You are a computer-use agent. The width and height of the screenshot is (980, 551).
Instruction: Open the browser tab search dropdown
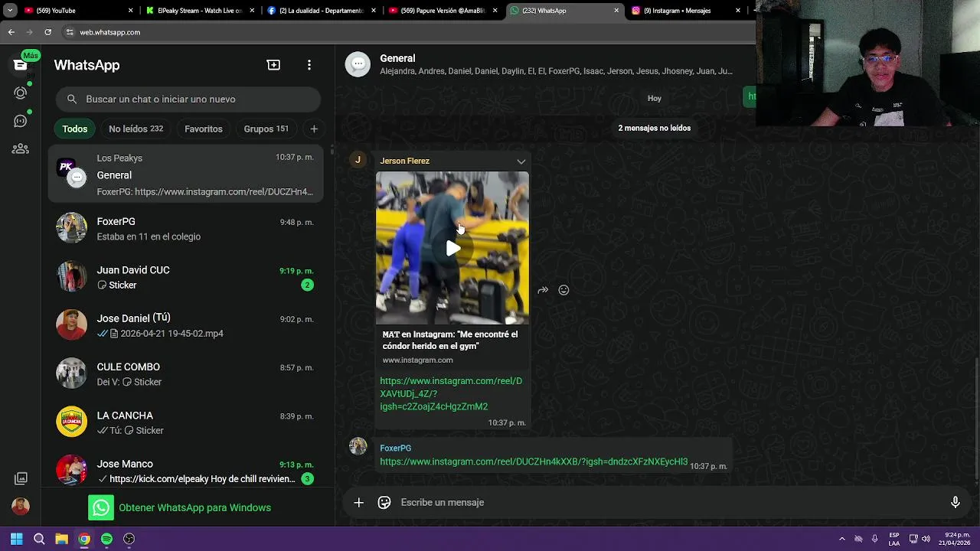point(10,11)
